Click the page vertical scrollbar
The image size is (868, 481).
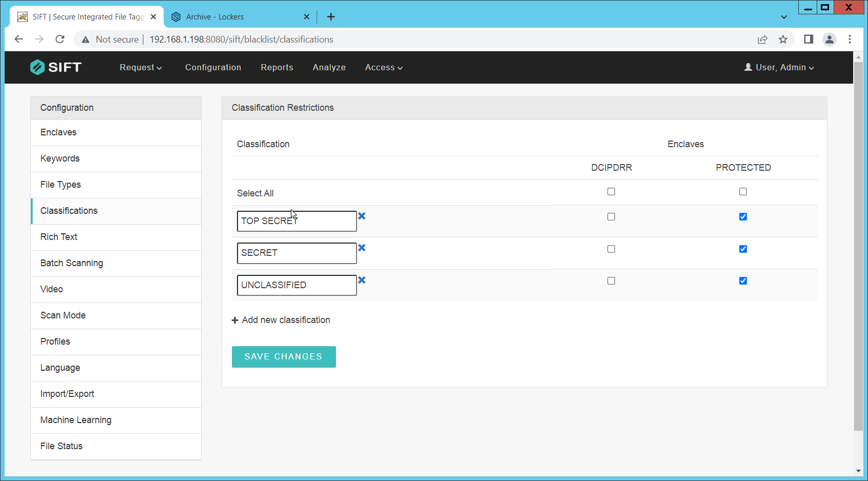pos(858,246)
